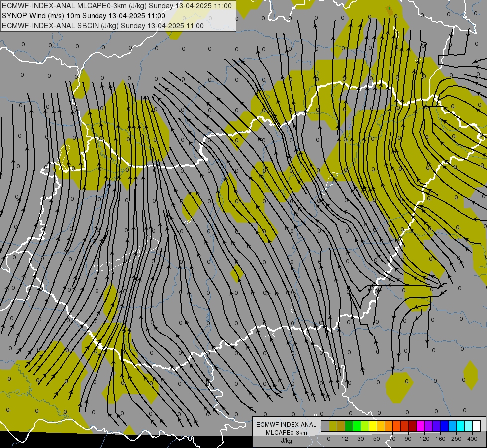Click the MLCAPE0-3km title line in header
This screenshot has width=487, height=448.
[x=117, y=6]
